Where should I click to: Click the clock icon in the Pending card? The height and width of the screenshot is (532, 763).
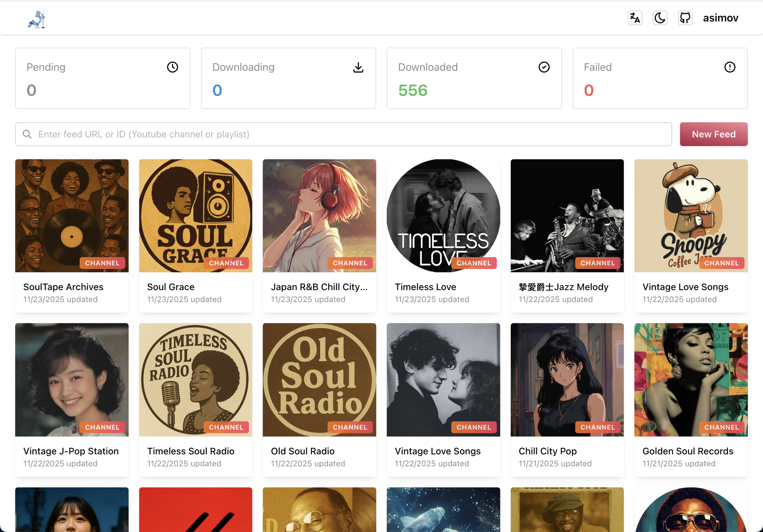click(172, 67)
